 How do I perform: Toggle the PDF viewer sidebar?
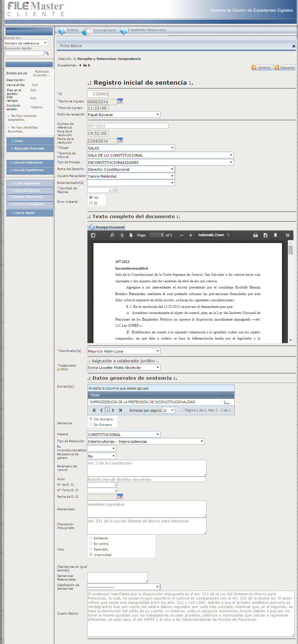(93, 235)
